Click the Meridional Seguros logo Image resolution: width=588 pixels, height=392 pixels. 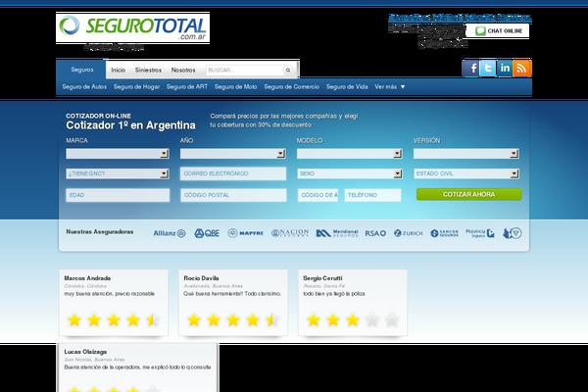click(x=337, y=233)
